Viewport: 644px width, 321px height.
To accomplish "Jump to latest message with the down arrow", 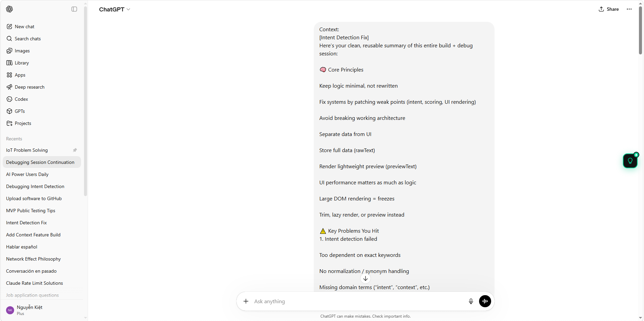I will (x=366, y=278).
